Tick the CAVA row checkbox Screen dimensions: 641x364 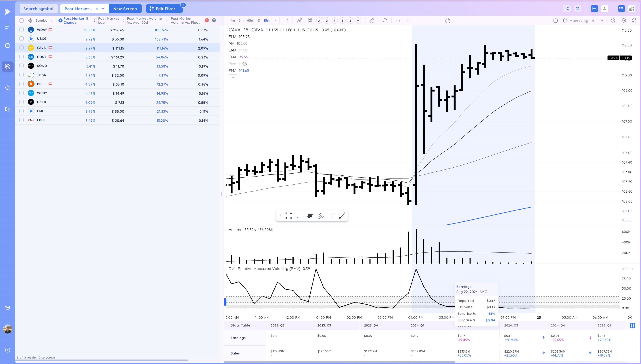(x=21, y=48)
